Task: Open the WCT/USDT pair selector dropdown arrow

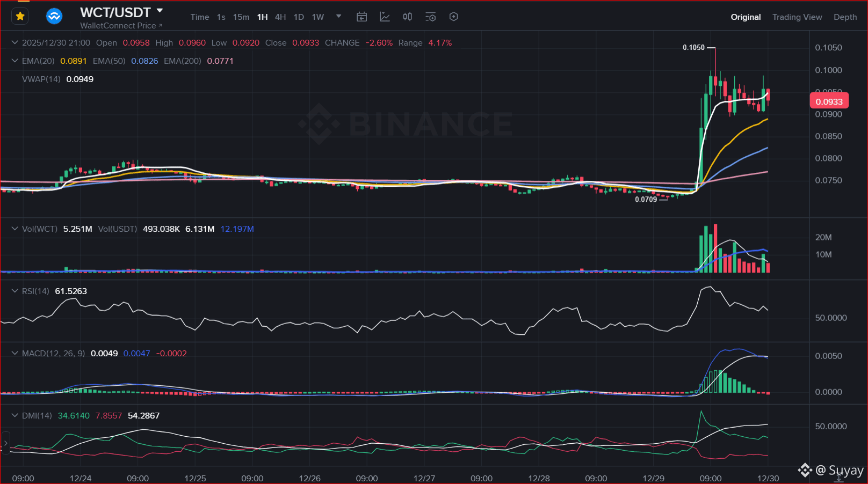Action: click(x=160, y=11)
